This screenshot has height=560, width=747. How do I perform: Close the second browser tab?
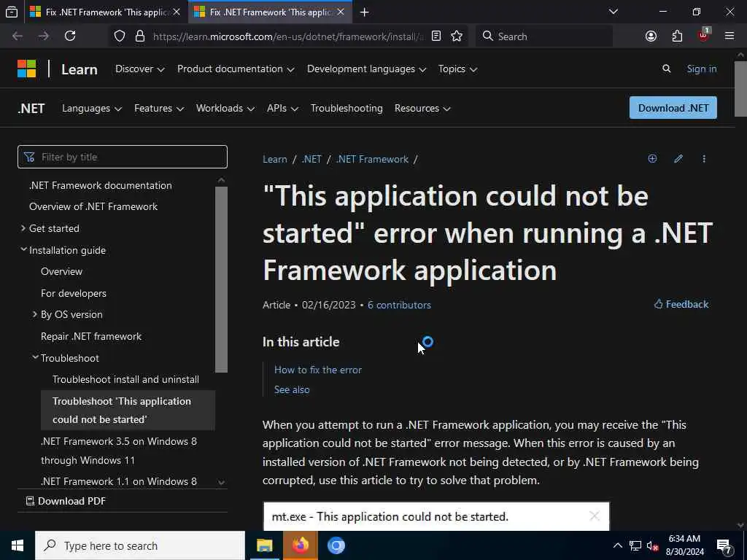[x=341, y=12]
